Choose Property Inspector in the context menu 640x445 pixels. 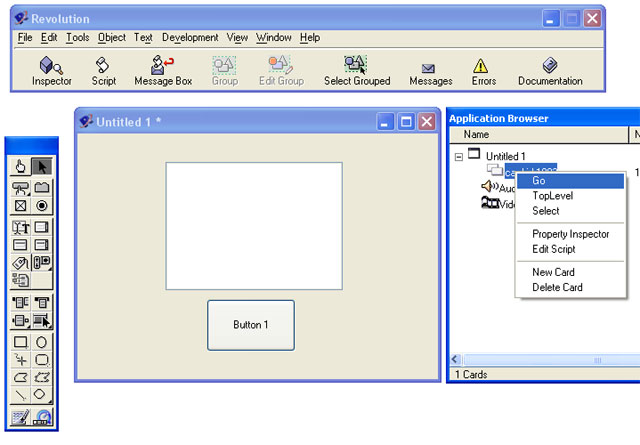click(x=570, y=234)
